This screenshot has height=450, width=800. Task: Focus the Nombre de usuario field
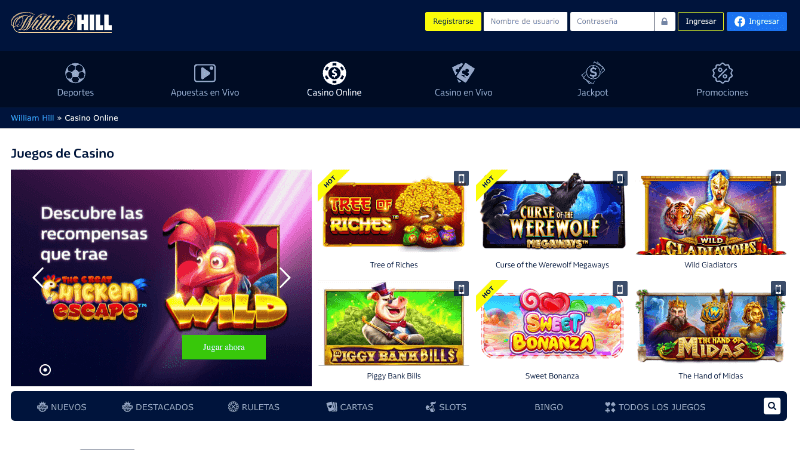[x=526, y=21]
